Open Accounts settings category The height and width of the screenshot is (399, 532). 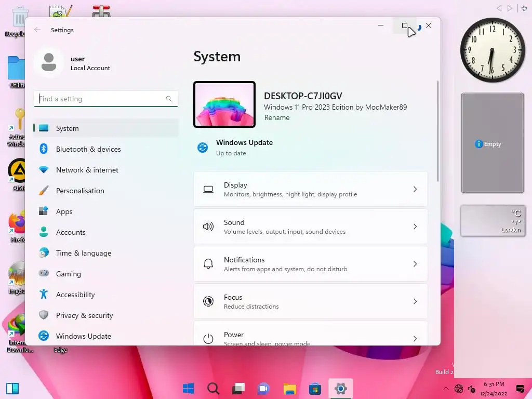click(x=106, y=232)
